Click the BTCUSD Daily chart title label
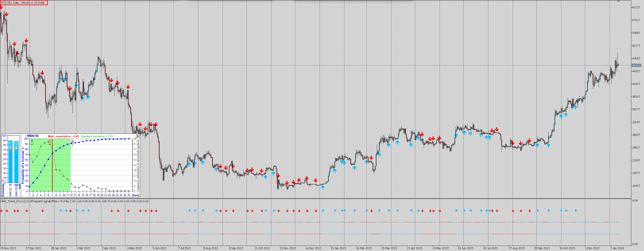Viewport: 644px width, 251px height. (x=23, y=3)
